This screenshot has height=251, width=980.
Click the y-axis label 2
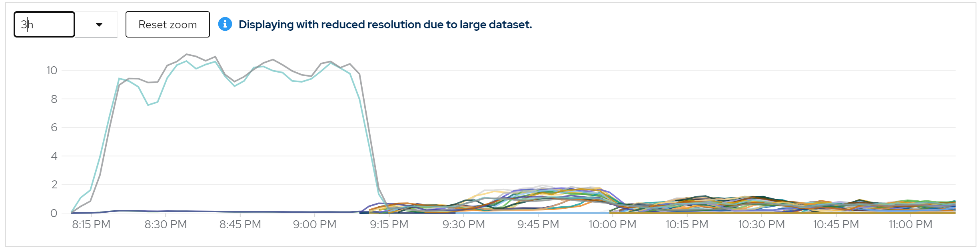pyautogui.click(x=54, y=185)
